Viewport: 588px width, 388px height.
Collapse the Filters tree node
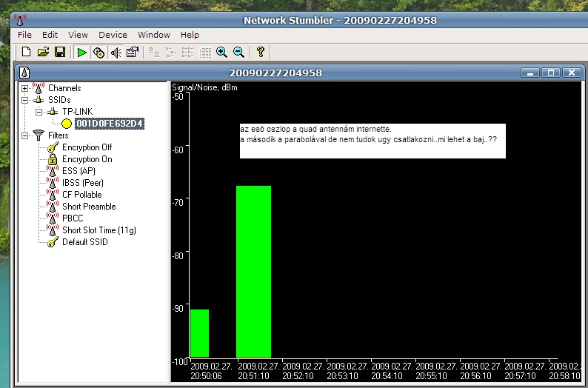pyautogui.click(x=24, y=136)
